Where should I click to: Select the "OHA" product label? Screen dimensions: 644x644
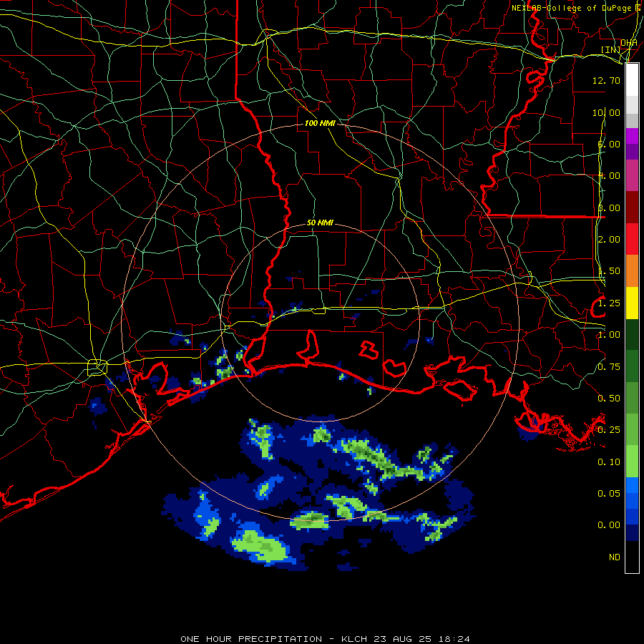pos(629,43)
